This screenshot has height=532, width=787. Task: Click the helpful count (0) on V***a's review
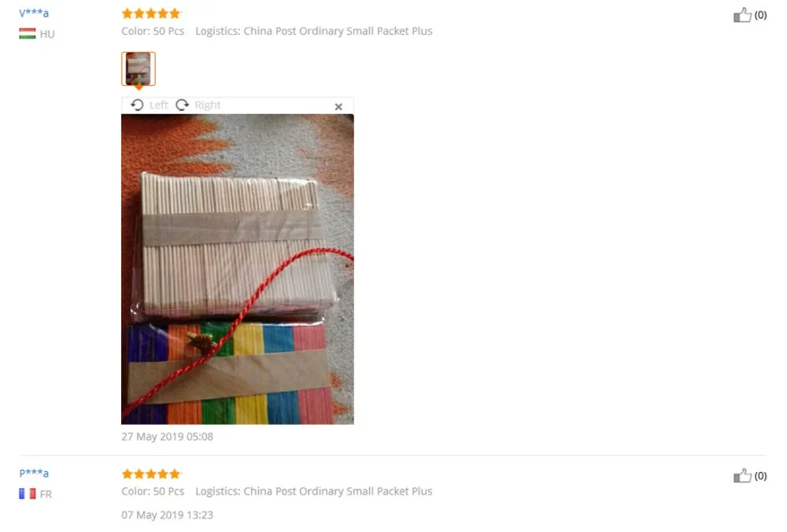(x=760, y=15)
